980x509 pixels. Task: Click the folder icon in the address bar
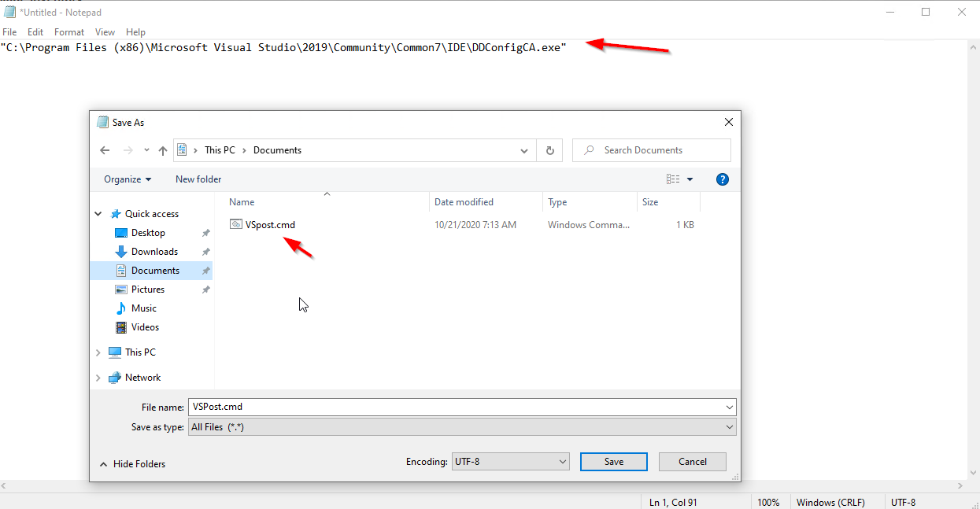(x=183, y=150)
